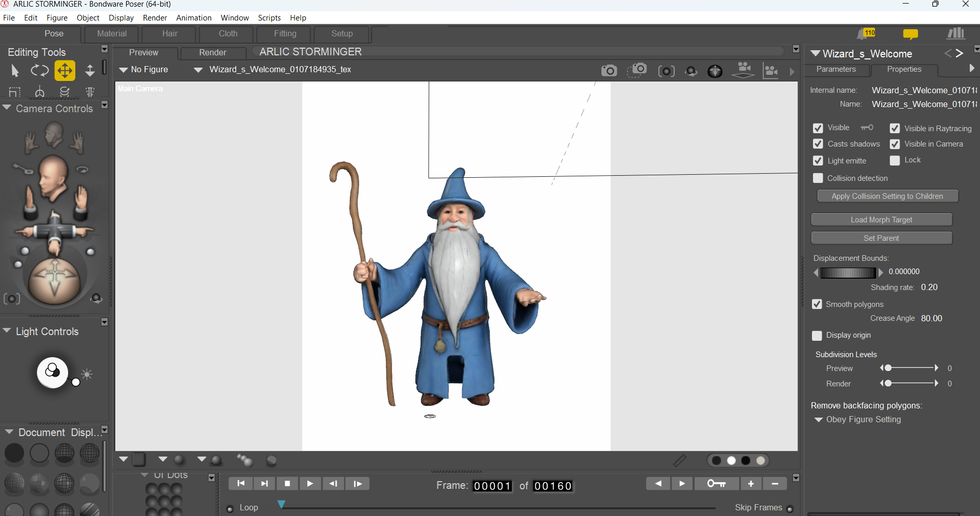Click the Preview subdivision slider
This screenshot has height=516, width=980.
(x=909, y=368)
